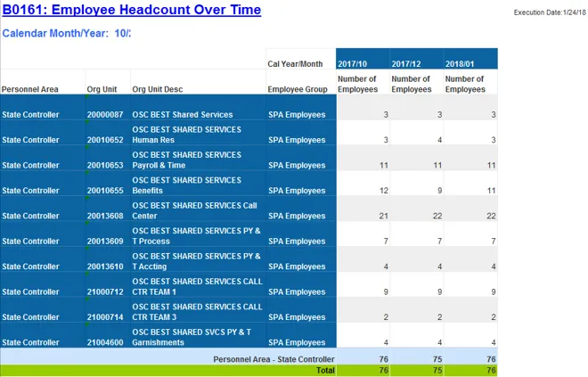
Task: Select the Personnel Area column header
Action: [30, 89]
